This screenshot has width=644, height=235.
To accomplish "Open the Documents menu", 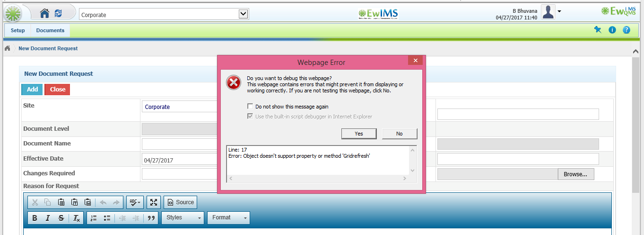I will [50, 30].
